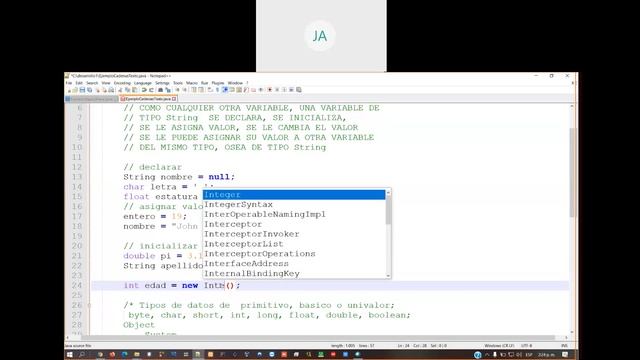Run macro multiple times toolbar icon
This screenshot has width=640, height=360.
coord(291,90)
